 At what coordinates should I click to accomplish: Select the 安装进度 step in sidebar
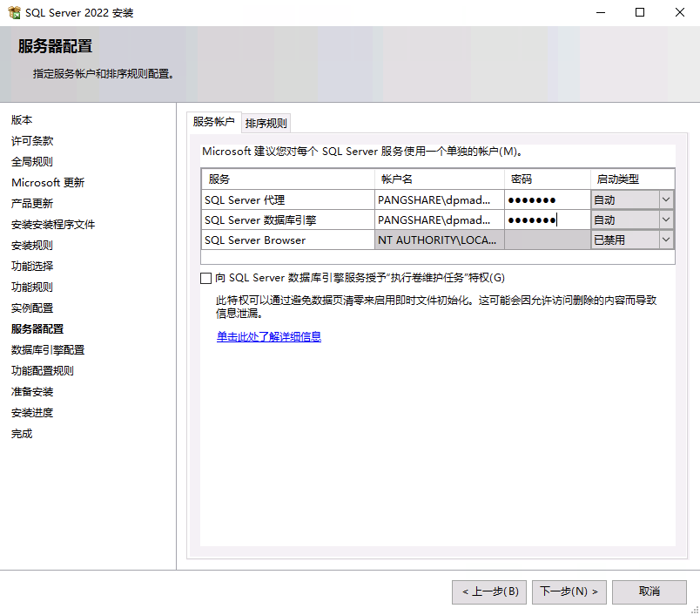32,412
